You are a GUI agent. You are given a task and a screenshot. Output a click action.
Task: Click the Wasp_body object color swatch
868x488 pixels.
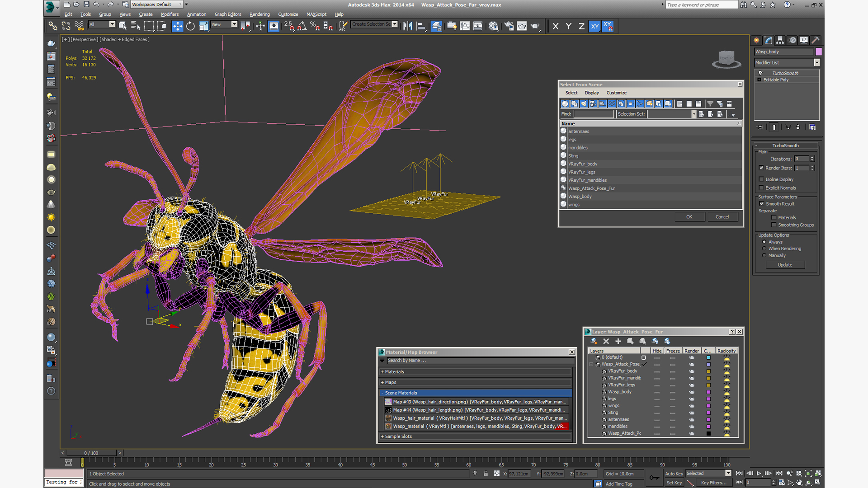818,52
